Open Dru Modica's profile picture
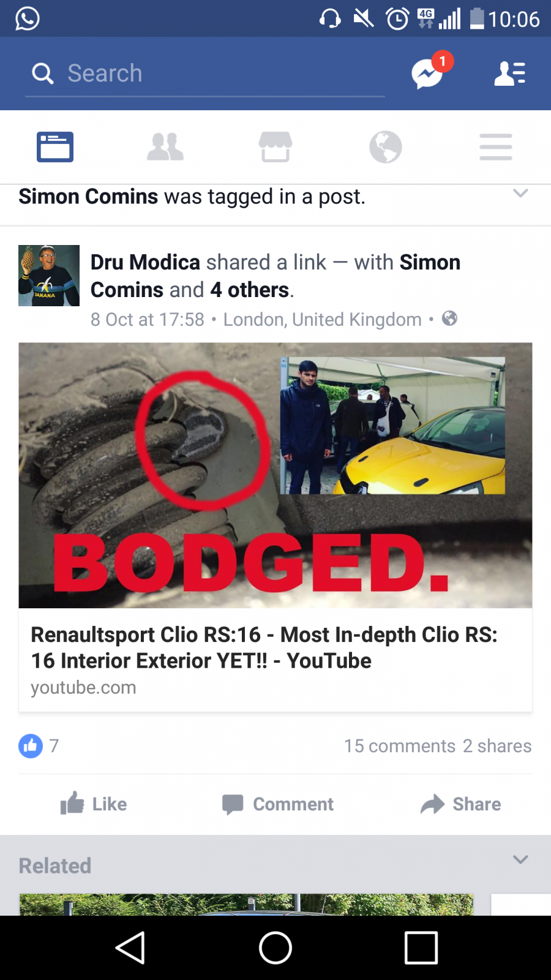This screenshot has height=980, width=551. click(x=49, y=276)
